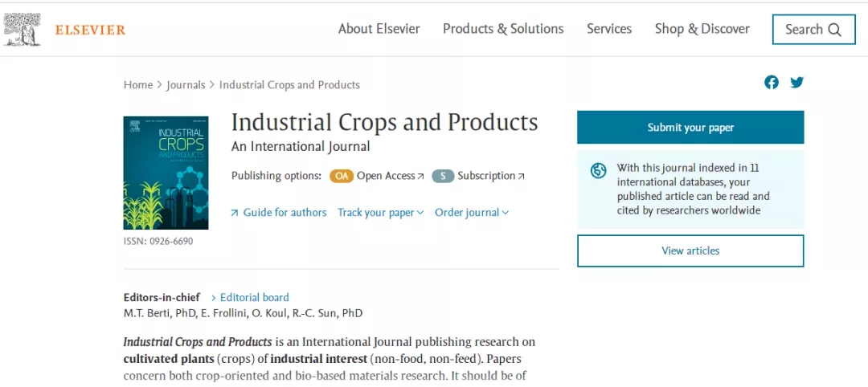The image size is (868, 387).
Task: Open the About Elsevier menu
Action: click(x=379, y=29)
